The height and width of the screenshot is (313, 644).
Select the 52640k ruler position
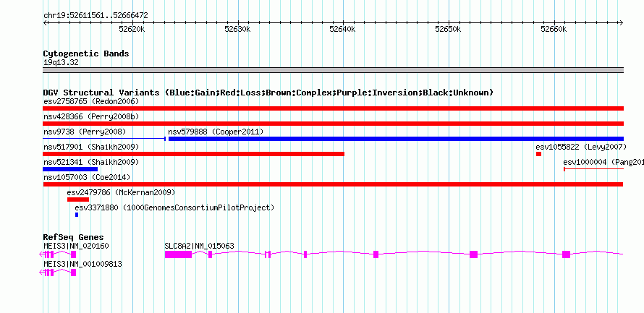(343, 29)
